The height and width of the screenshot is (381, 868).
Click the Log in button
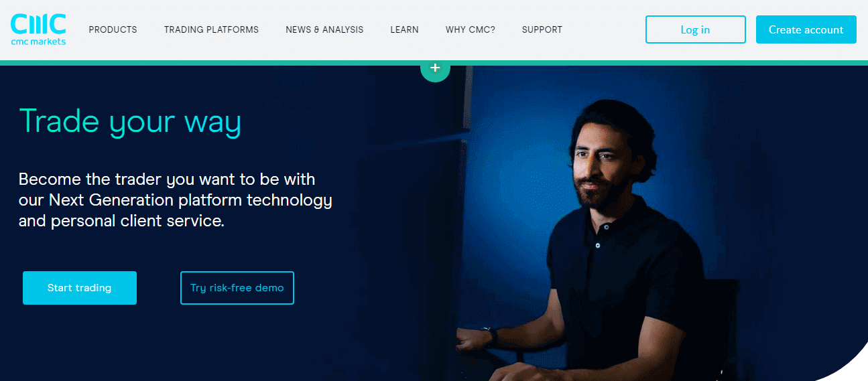(695, 29)
